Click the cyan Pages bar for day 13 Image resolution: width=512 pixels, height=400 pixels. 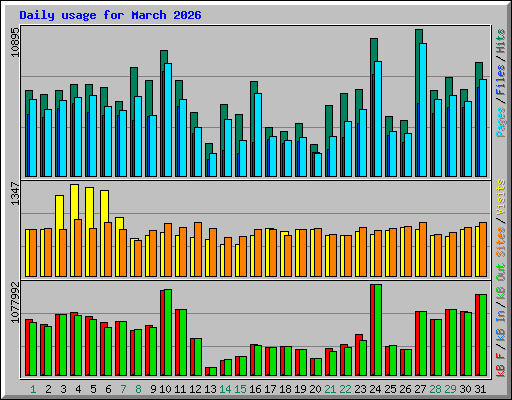point(213,165)
